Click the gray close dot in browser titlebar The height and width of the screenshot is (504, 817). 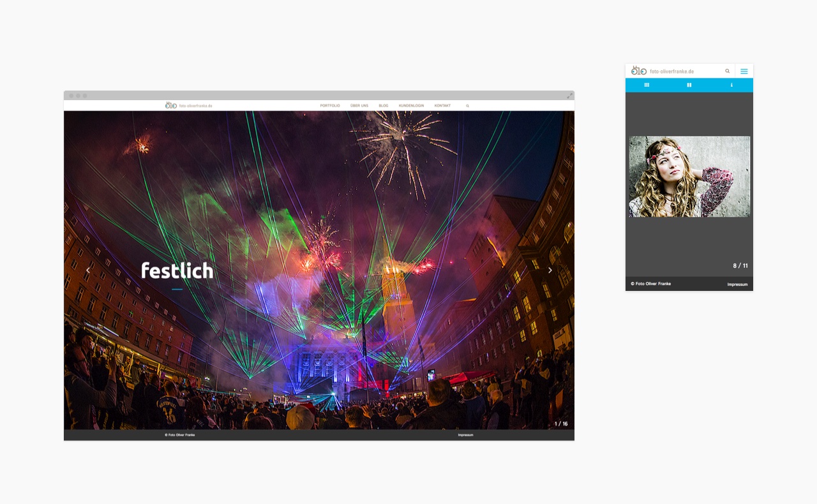click(x=71, y=96)
